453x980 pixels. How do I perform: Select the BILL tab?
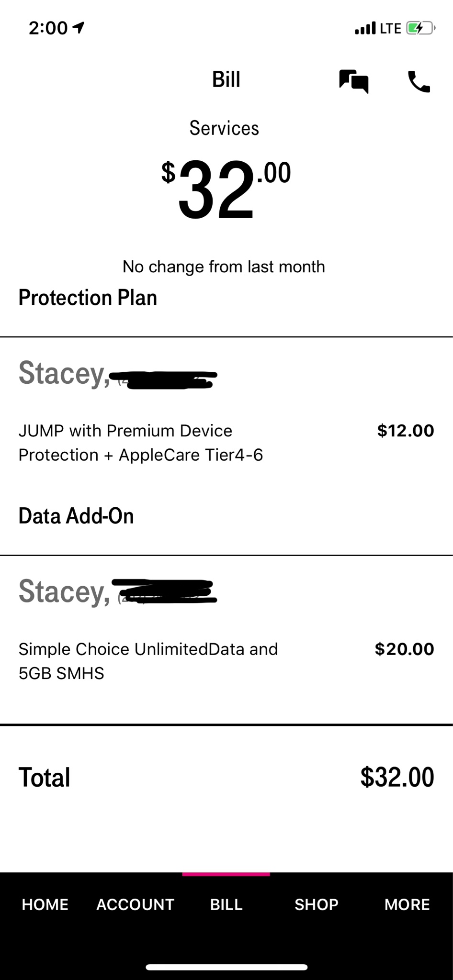(x=226, y=904)
